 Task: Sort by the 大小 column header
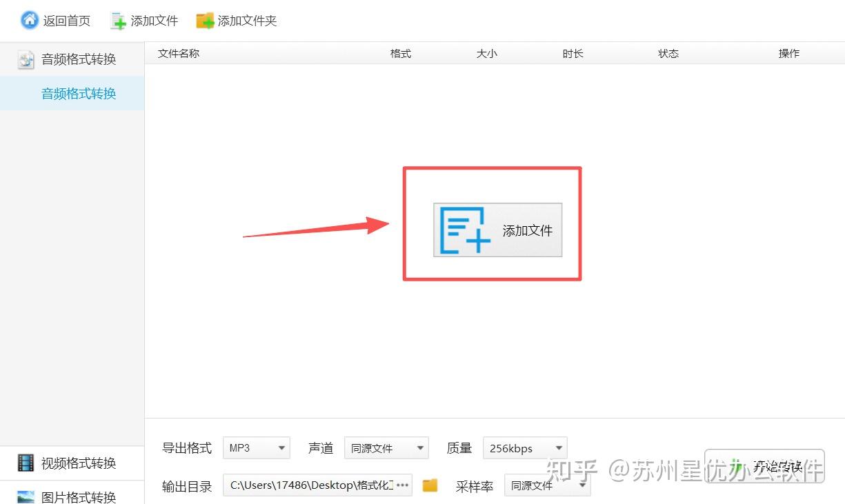click(x=486, y=53)
